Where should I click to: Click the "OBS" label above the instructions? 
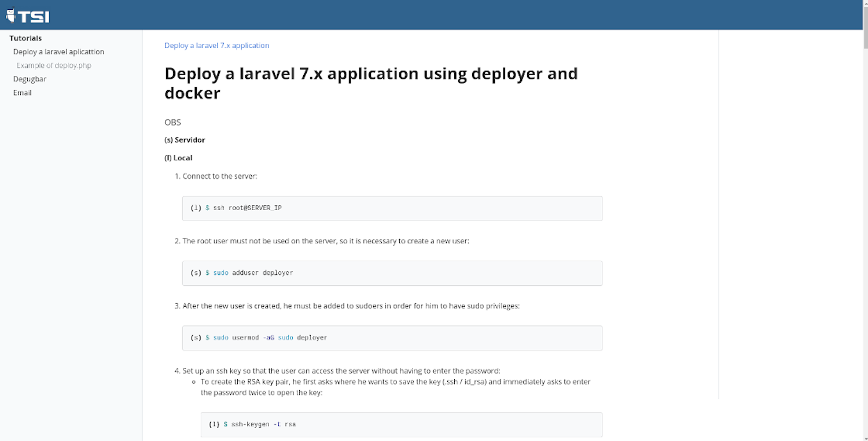(x=172, y=122)
